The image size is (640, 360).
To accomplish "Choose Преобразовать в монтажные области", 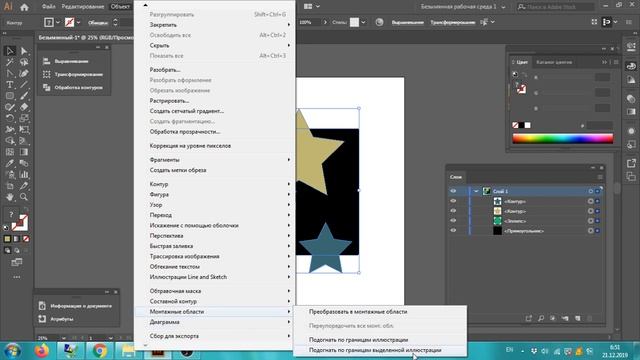I will point(358,312).
